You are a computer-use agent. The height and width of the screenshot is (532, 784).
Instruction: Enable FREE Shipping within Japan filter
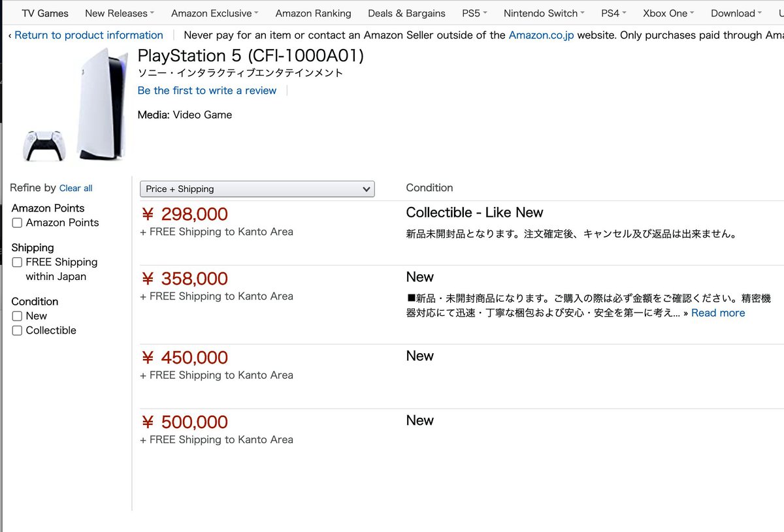coord(18,262)
